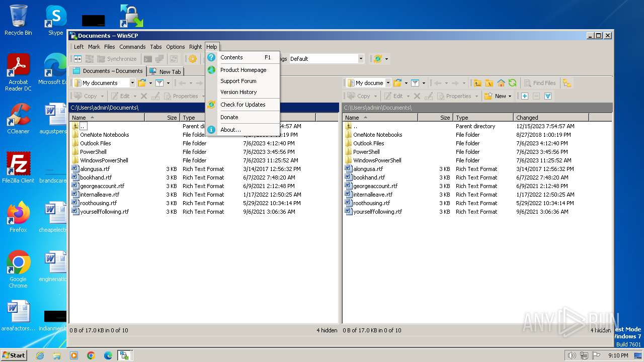
Task: Refresh the right panel with green arrows icon
Action: tap(512, 83)
